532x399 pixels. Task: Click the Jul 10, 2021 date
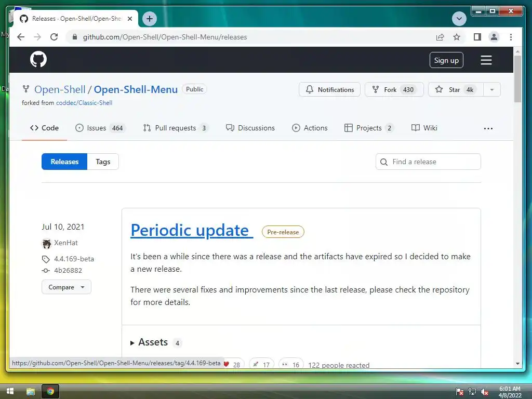63,227
